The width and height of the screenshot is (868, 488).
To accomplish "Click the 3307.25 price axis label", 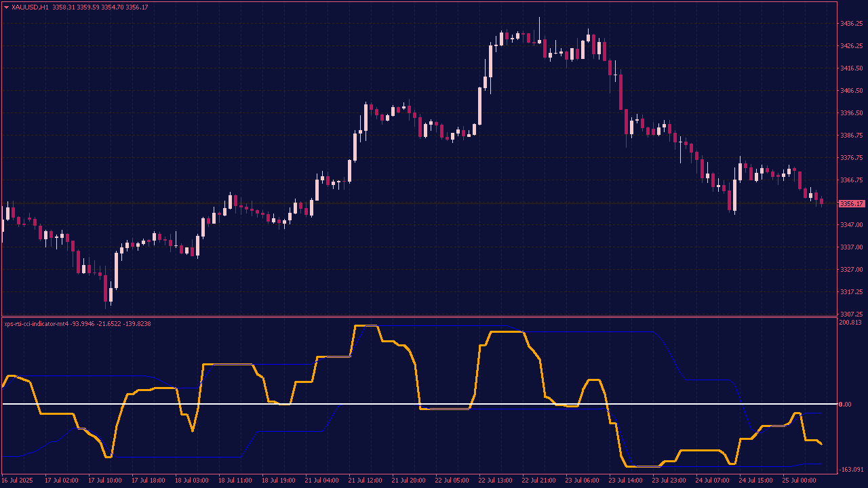I will pyautogui.click(x=851, y=314).
